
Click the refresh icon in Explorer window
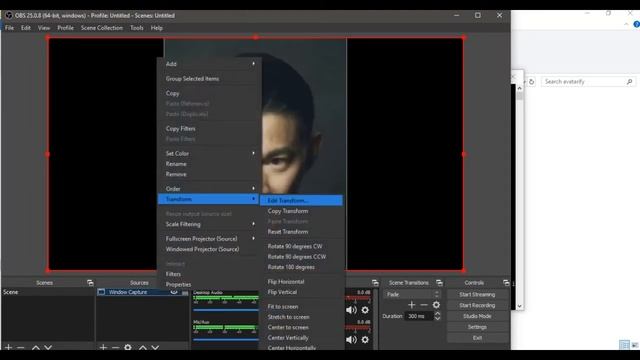click(531, 82)
